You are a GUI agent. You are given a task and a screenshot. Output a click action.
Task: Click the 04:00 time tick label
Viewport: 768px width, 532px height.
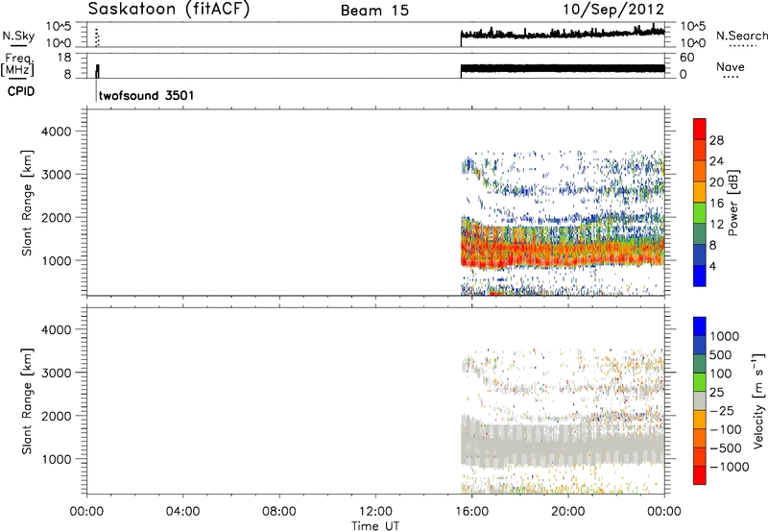pyautogui.click(x=183, y=512)
